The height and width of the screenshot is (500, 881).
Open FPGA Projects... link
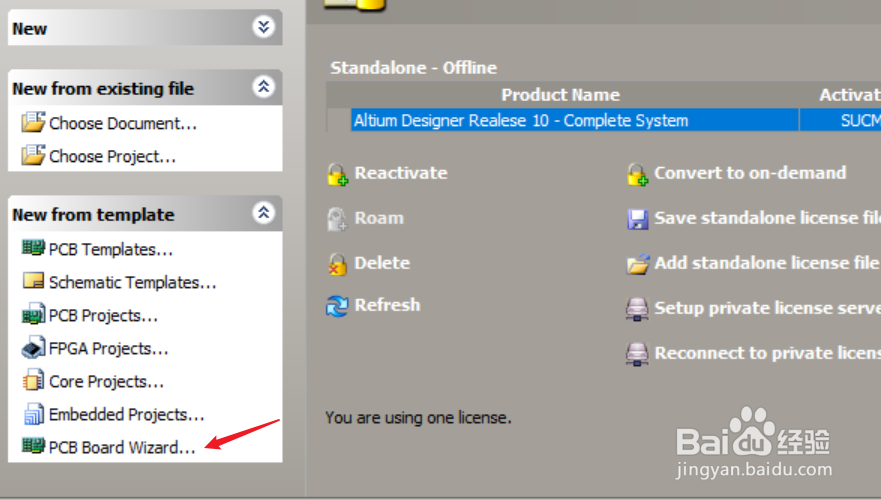pos(108,348)
